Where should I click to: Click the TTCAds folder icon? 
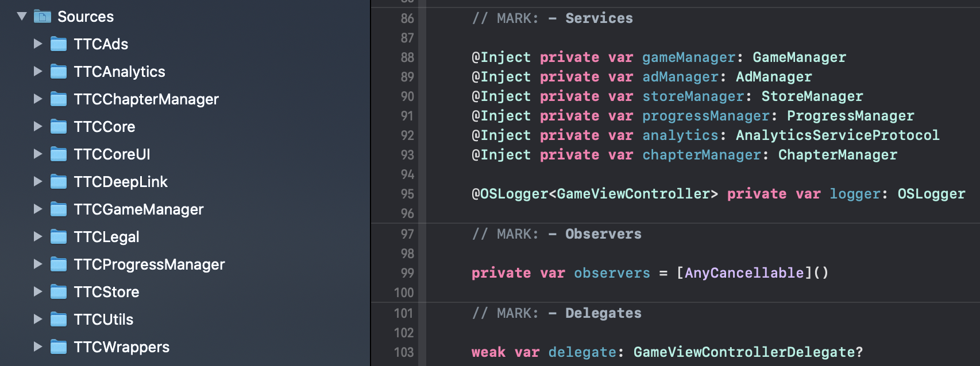[59, 44]
